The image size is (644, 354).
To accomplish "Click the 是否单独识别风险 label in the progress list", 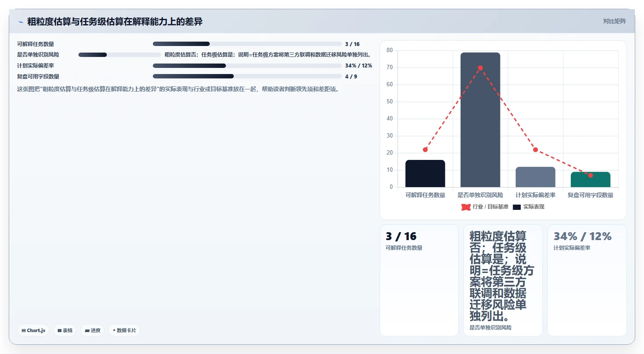I will point(38,55).
